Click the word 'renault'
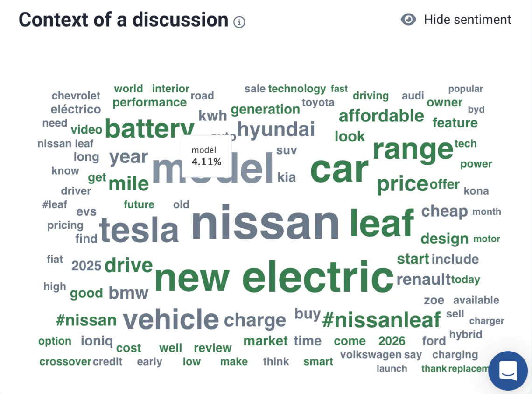 point(423,280)
